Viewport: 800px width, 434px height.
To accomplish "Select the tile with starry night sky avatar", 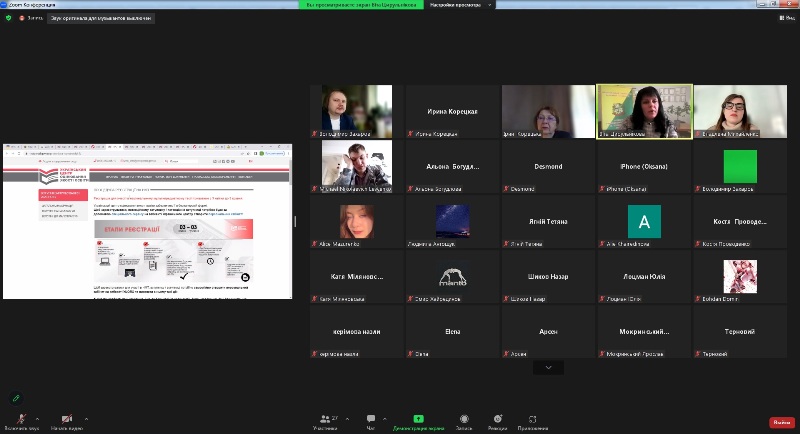I will pos(453,221).
